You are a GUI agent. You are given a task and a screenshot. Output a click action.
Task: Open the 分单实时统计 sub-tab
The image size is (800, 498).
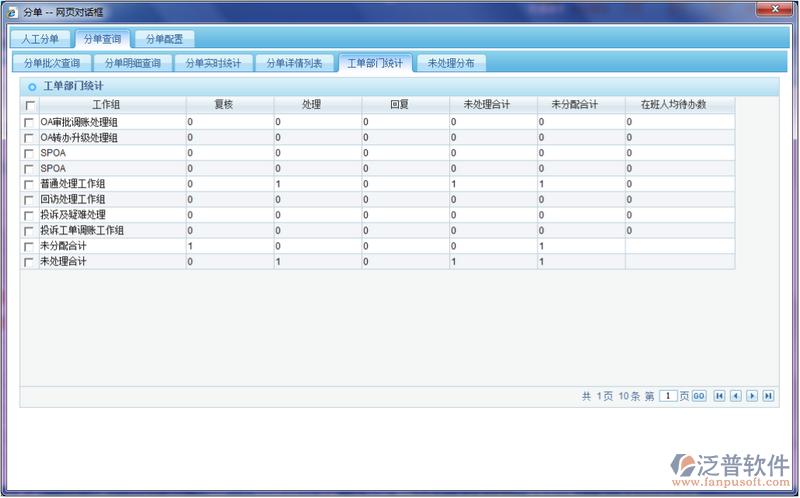213,63
